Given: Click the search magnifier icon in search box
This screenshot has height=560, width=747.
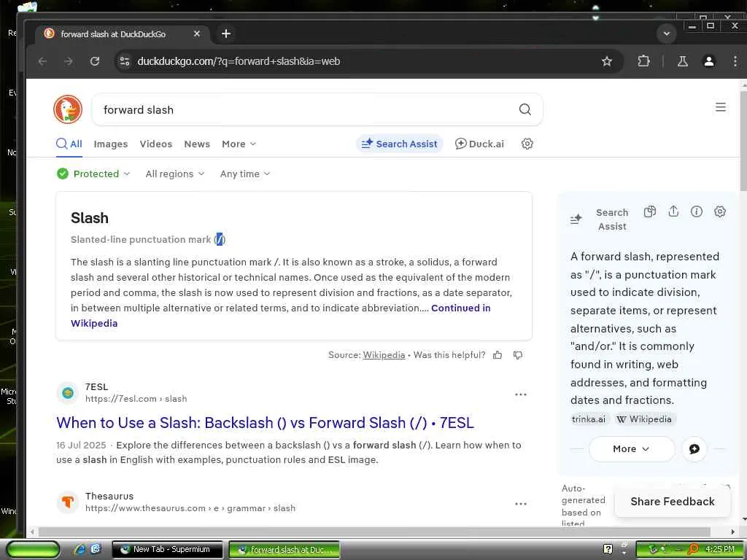Looking at the screenshot, I should 525,109.
